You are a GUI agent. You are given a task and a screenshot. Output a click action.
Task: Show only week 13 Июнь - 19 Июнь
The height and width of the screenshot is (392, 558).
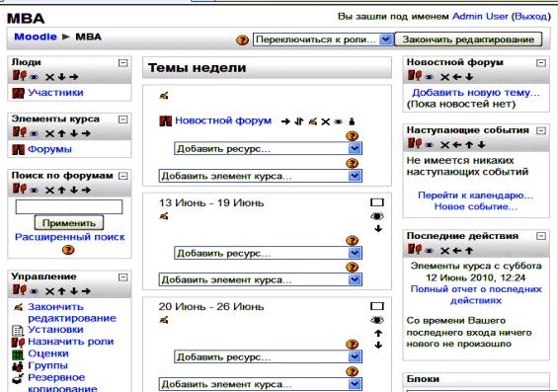coord(377,202)
